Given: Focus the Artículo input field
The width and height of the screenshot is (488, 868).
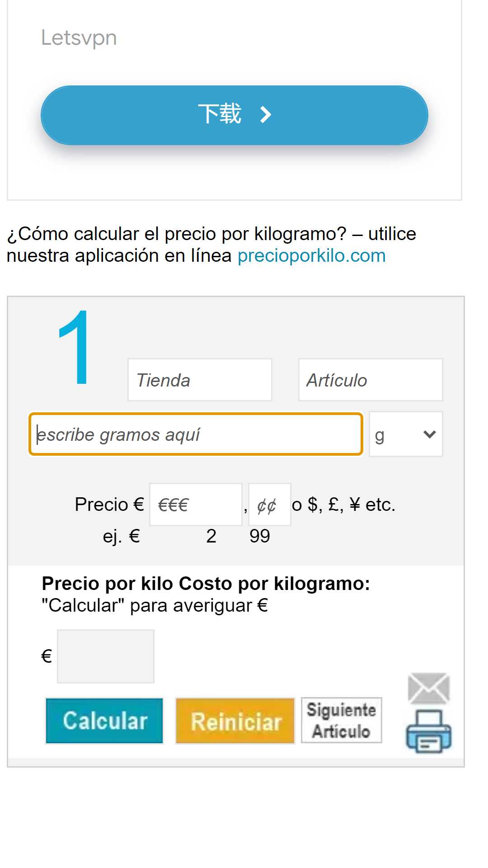Looking at the screenshot, I should [371, 380].
